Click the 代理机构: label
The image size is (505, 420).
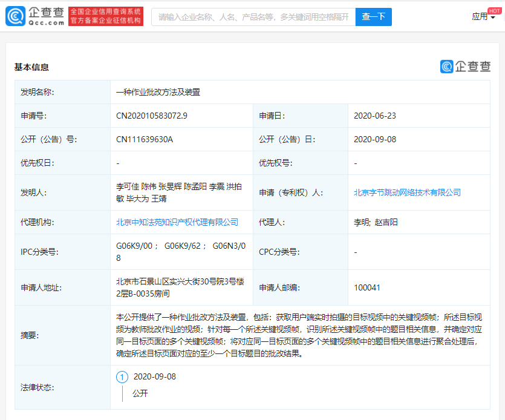[37, 222]
